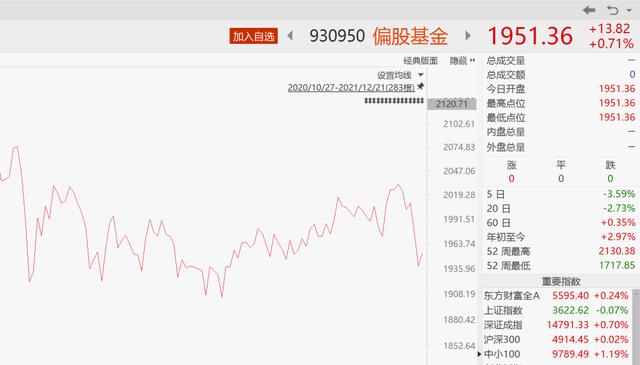The image size is (640, 365).
Task: Open the 东方财富全A index row
Action: (556, 296)
